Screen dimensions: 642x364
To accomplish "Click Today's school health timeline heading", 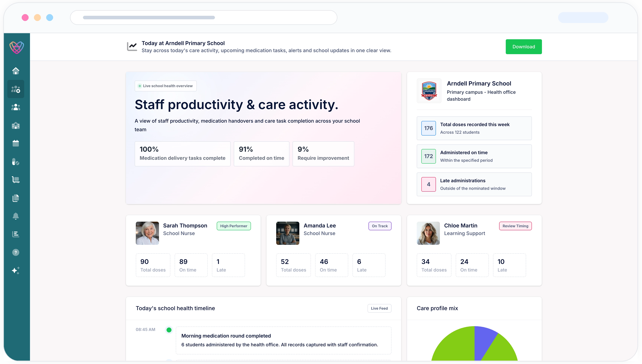I will (x=175, y=308).
